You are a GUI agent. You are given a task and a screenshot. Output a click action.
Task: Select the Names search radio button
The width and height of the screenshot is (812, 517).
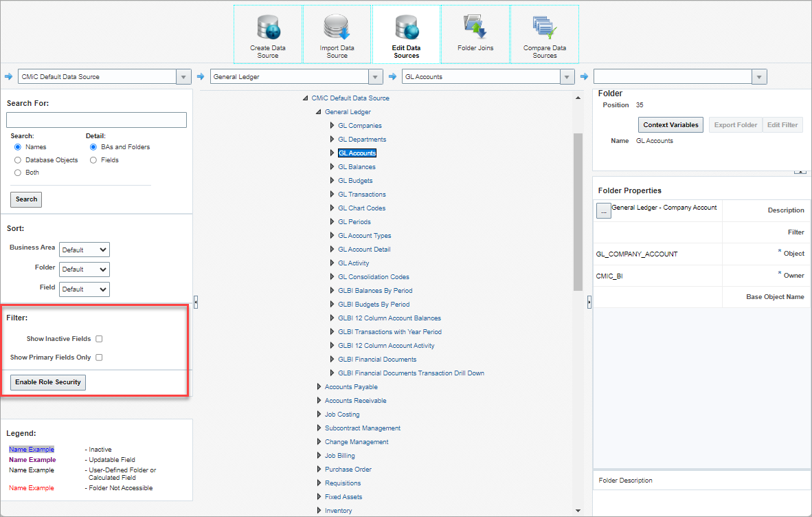[18, 147]
